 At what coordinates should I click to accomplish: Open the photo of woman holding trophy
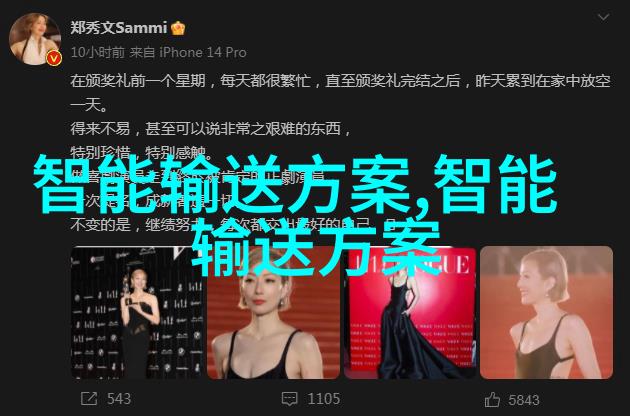point(137,312)
